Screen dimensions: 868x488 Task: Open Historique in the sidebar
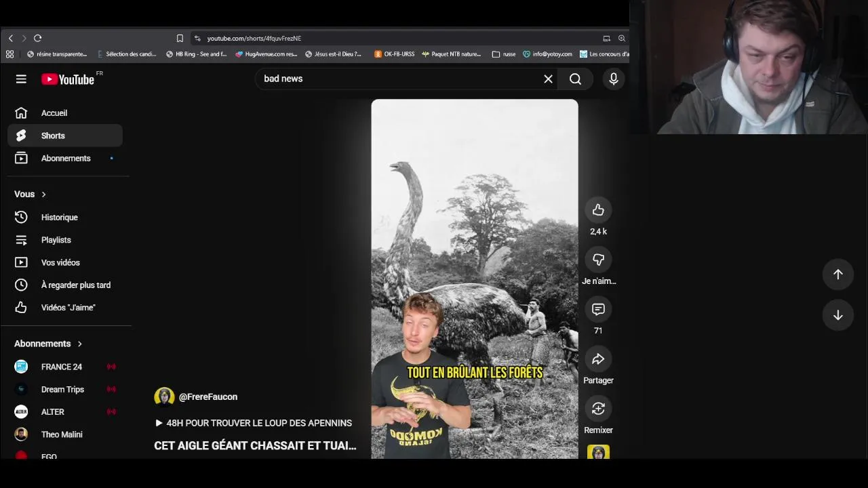click(65, 218)
